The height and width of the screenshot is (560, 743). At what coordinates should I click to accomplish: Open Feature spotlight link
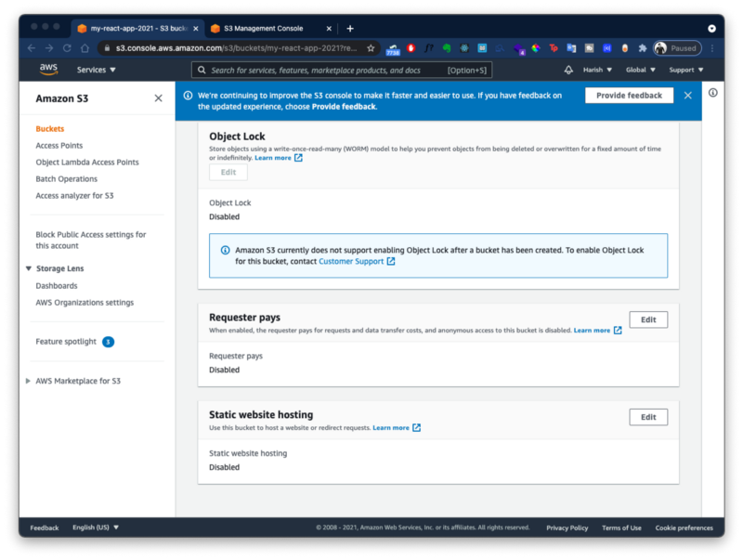(x=66, y=342)
